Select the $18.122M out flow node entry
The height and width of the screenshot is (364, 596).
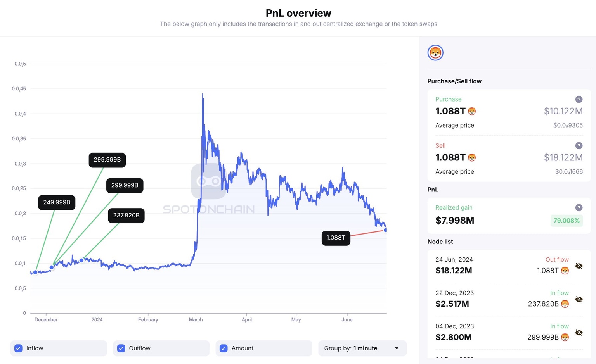point(454,271)
